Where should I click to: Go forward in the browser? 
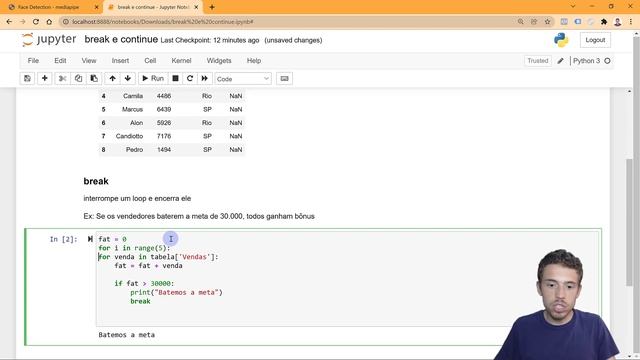[22, 22]
